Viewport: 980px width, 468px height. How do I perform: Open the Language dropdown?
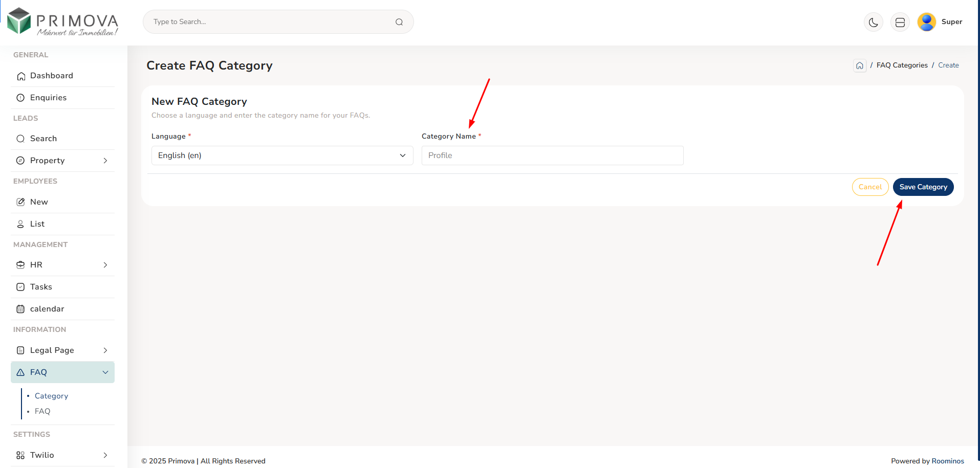point(282,155)
